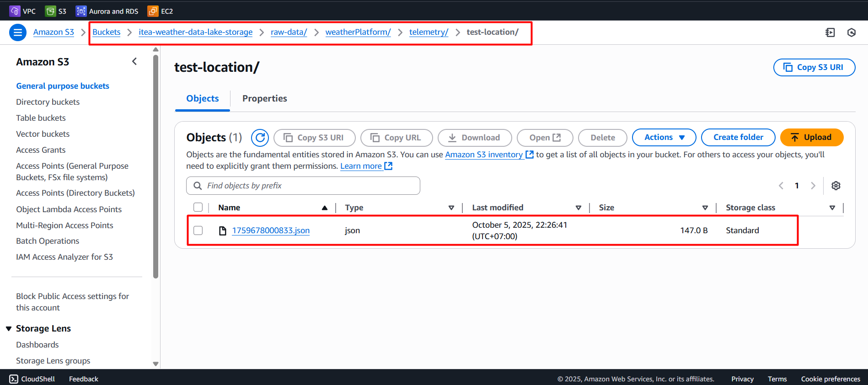Collapse the Storage Lens section
868x385 pixels.
point(9,329)
